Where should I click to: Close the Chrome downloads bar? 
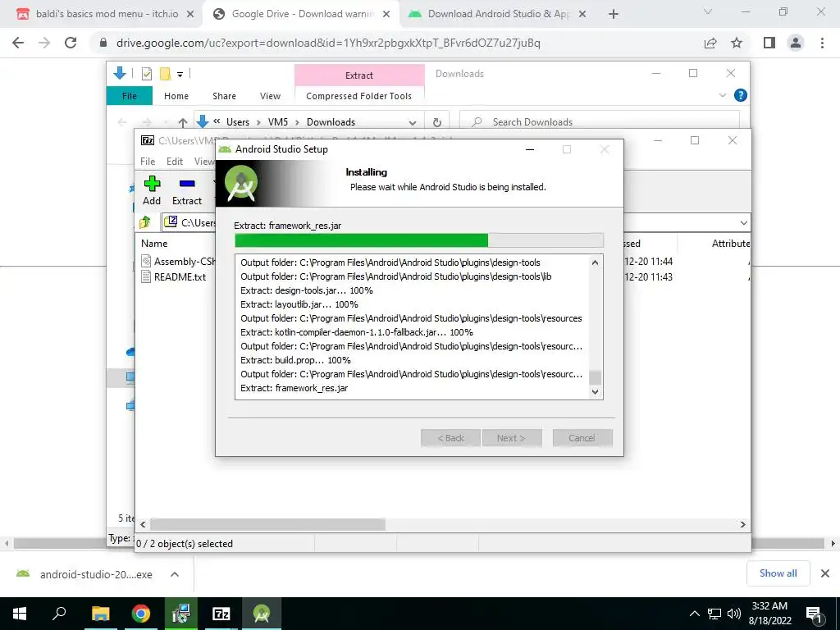pyautogui.click(x=825, y=573)
